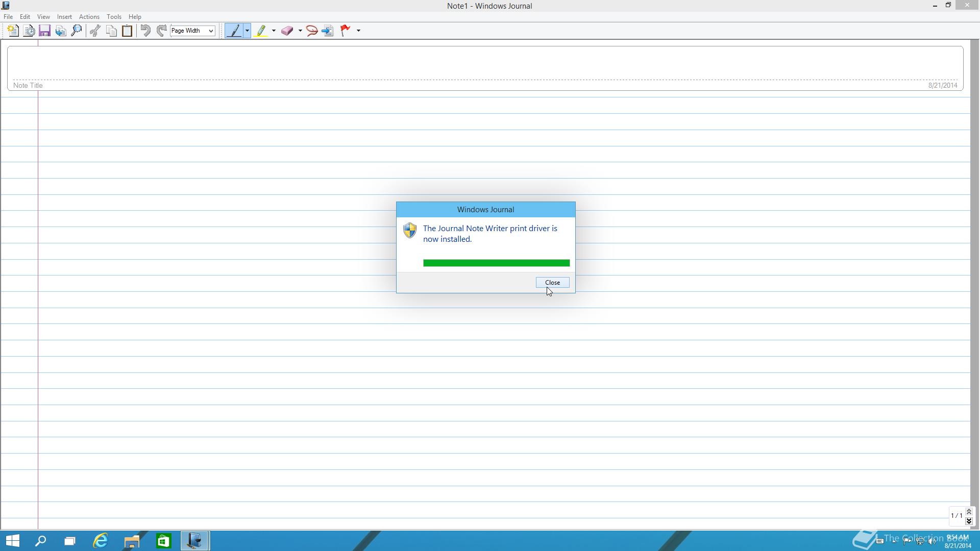The width and height of the screenshot is (980, 551).
Task: Click the red Flag tool icon
Action: 346,31
